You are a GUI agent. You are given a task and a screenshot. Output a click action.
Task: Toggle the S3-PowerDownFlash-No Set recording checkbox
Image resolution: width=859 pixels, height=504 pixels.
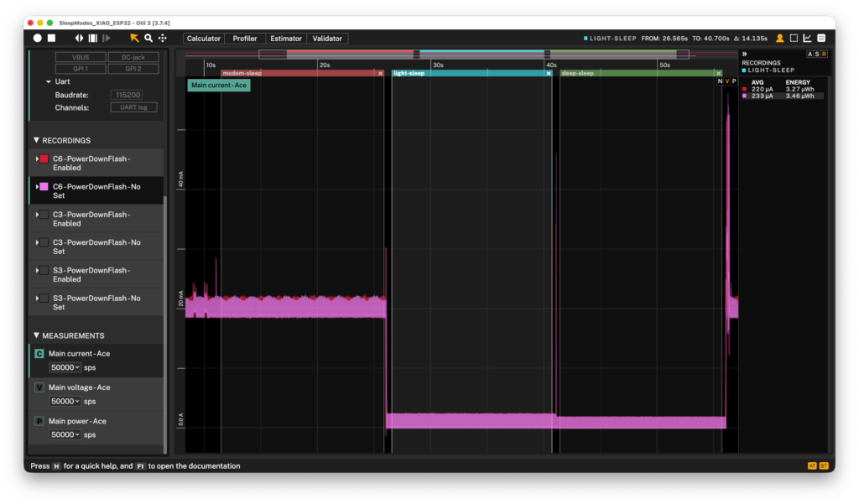coord(44,299)
